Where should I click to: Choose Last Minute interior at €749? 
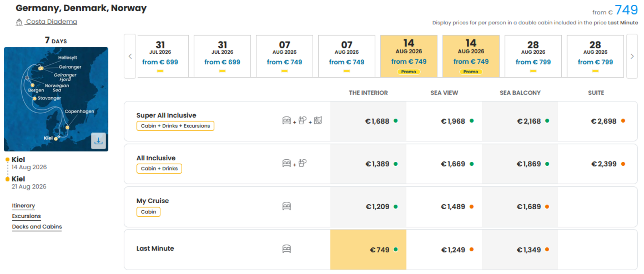[368, 250]
